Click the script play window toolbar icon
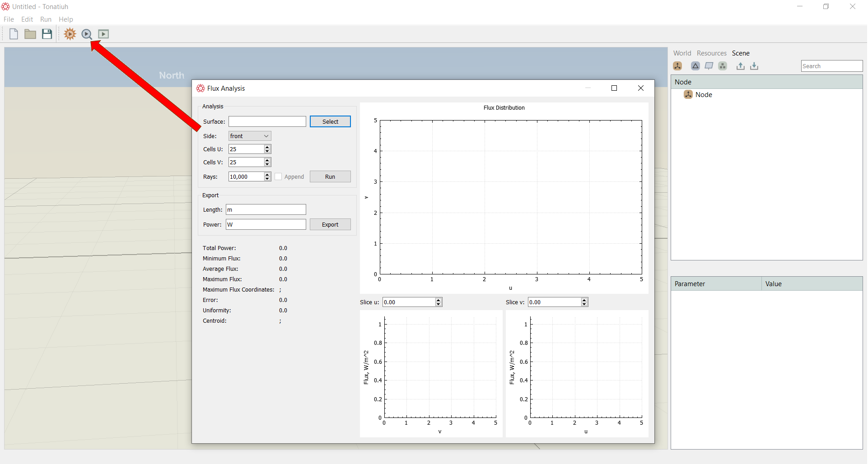This screenshot has width=868, height=464. pos(103,34)
